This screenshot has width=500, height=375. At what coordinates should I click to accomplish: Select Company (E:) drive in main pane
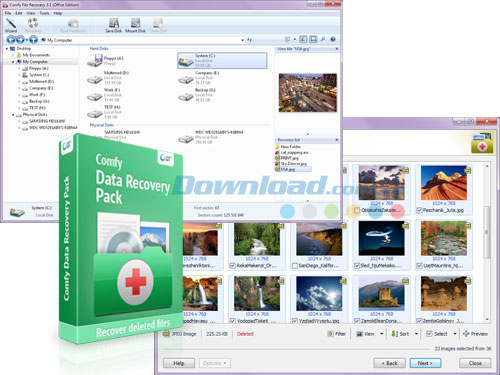199,78
